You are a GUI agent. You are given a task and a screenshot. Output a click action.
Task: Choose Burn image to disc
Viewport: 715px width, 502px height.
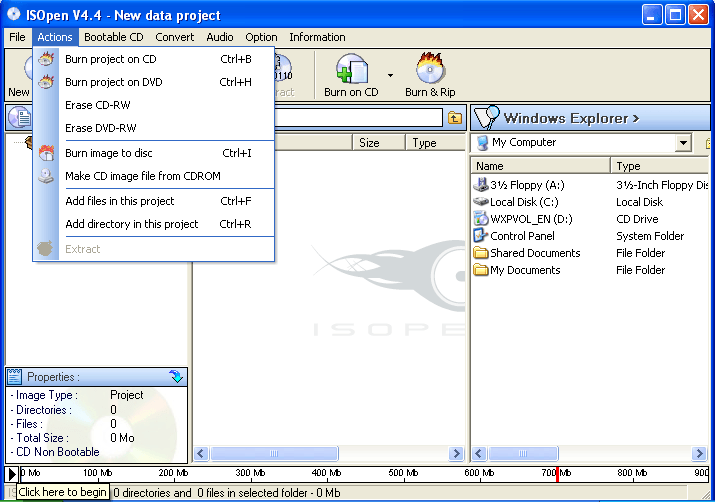(154, 153)
